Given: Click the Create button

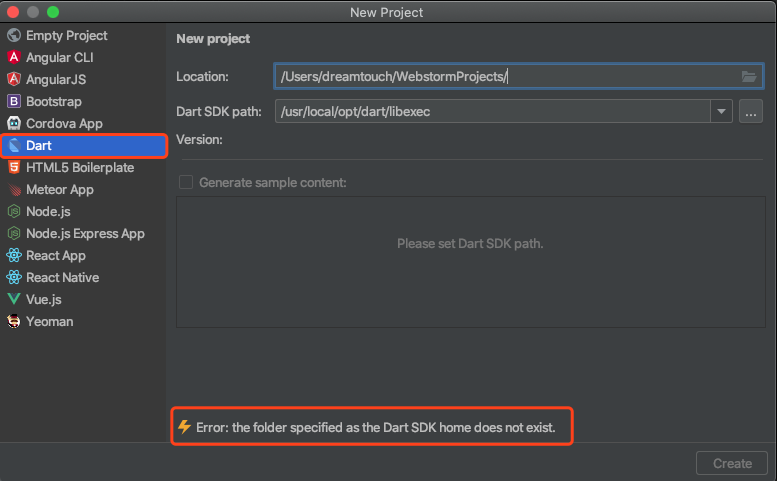Looking at the screenshot, I should pos(732,463).
